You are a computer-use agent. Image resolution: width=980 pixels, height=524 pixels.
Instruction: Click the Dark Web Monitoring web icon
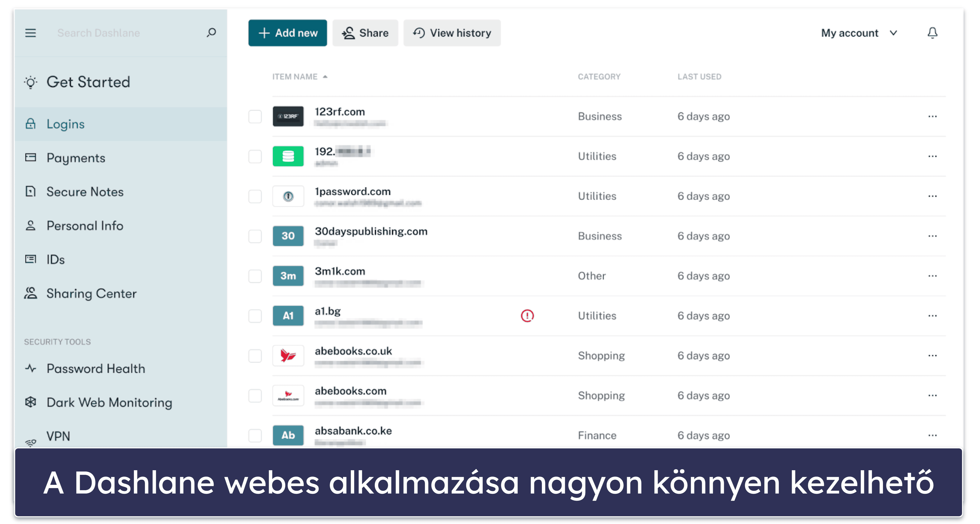click(30, 402)
